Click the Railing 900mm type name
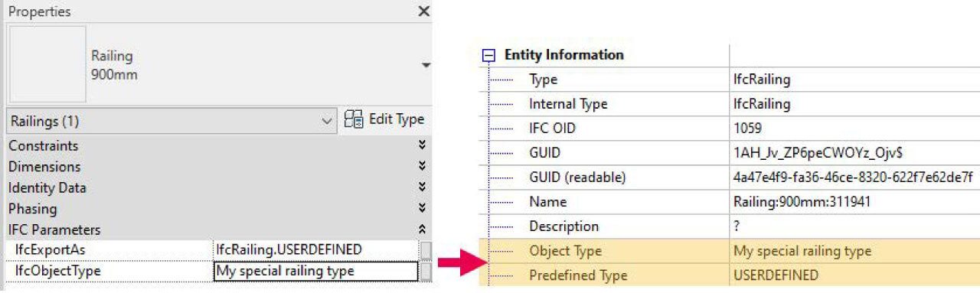The height and width of the screenshot is (293, 980). (x=114, y=66)
